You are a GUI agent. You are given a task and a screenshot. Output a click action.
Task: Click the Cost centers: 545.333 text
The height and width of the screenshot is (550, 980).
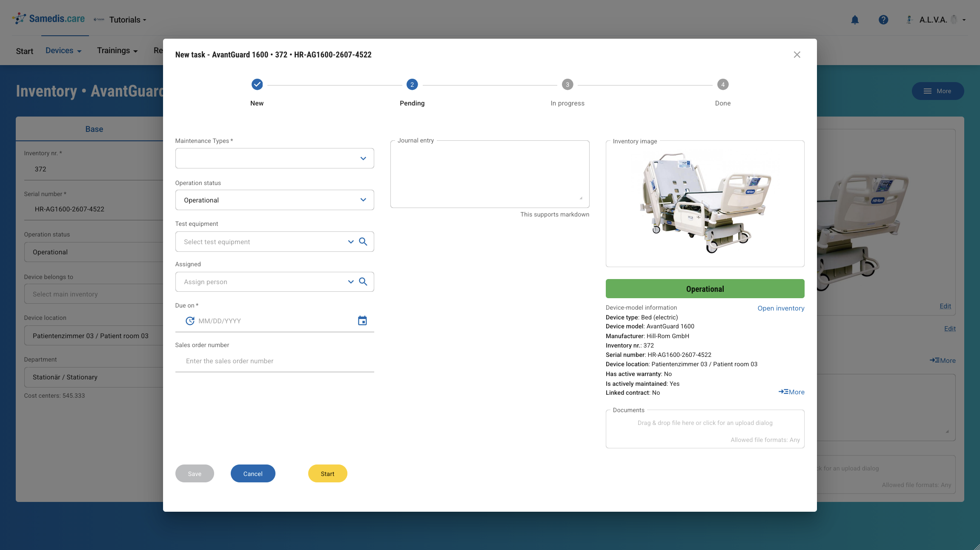tap(54, 396)
